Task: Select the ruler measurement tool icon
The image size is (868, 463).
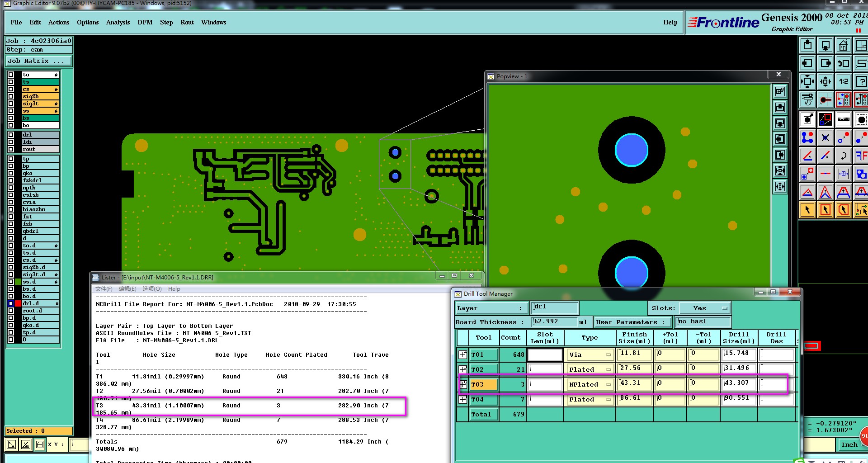Action: [x=843, y=119]
